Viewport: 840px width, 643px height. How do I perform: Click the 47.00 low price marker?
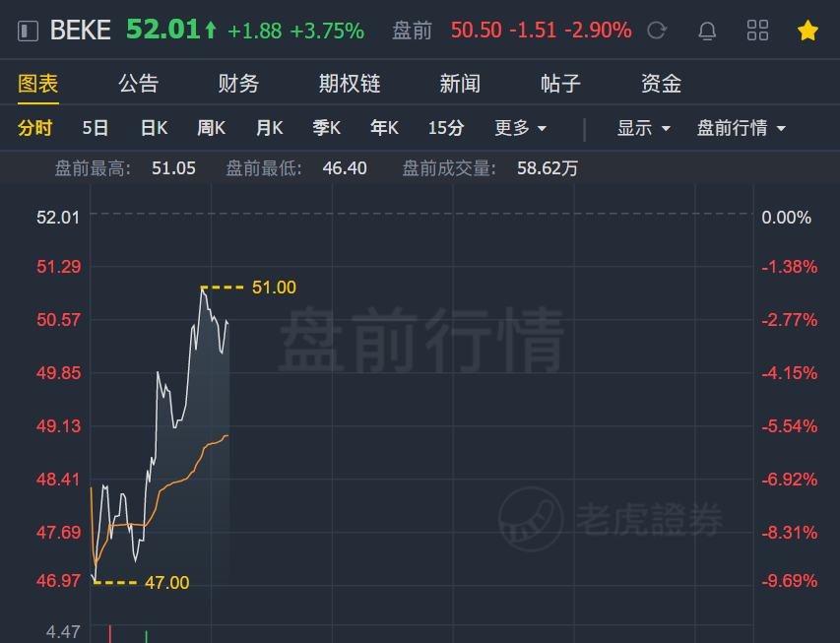click(167, 583)
